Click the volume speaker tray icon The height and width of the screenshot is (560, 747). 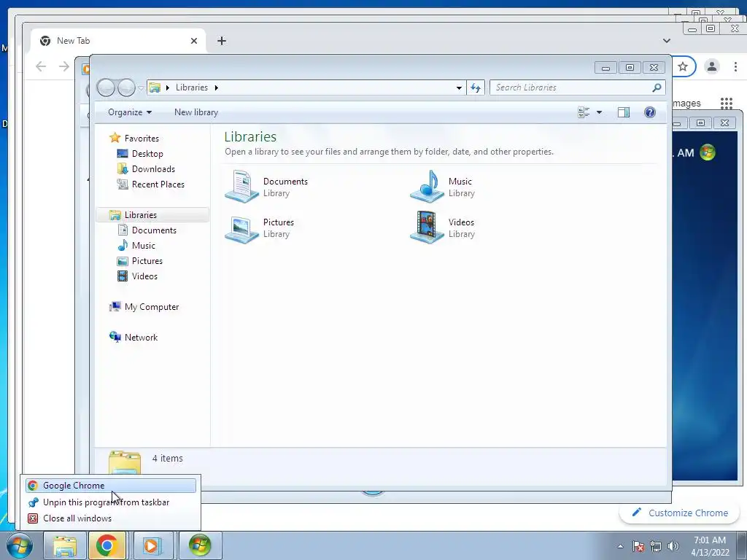(673, 546)
